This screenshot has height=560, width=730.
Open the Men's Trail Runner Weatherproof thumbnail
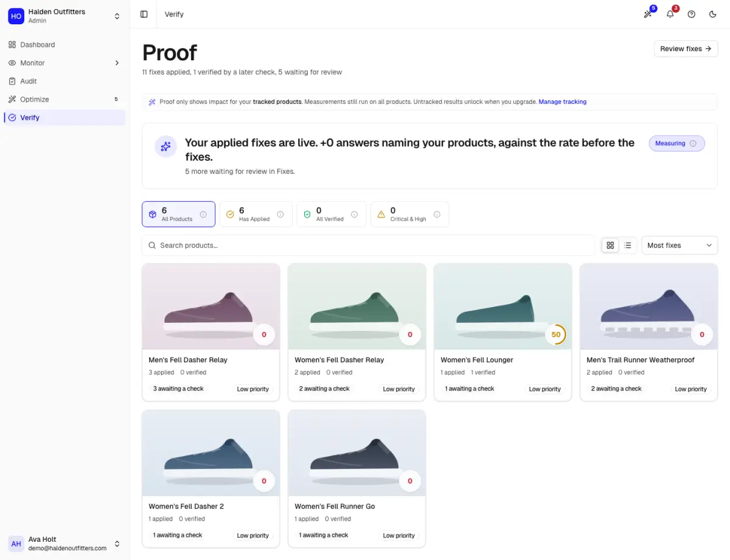point(648,306)
